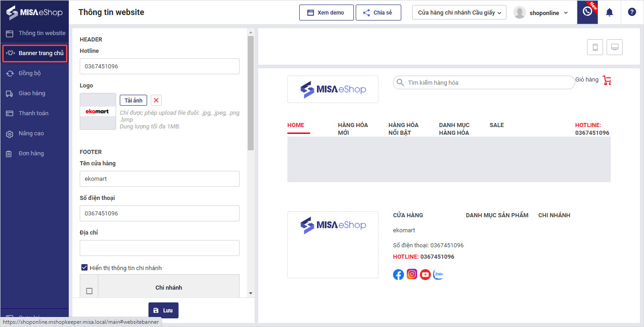Click the Instagram icon in footer

tap(412, 274)
